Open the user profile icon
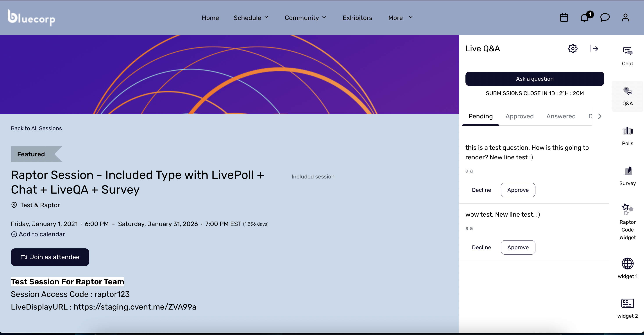 626,18
